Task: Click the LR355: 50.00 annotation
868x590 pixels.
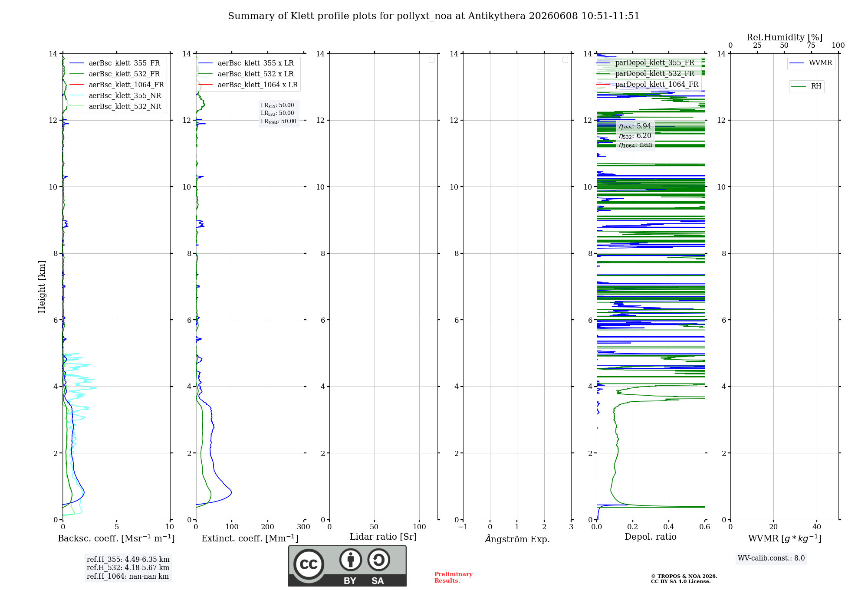Action: click(x=277, y=105)
